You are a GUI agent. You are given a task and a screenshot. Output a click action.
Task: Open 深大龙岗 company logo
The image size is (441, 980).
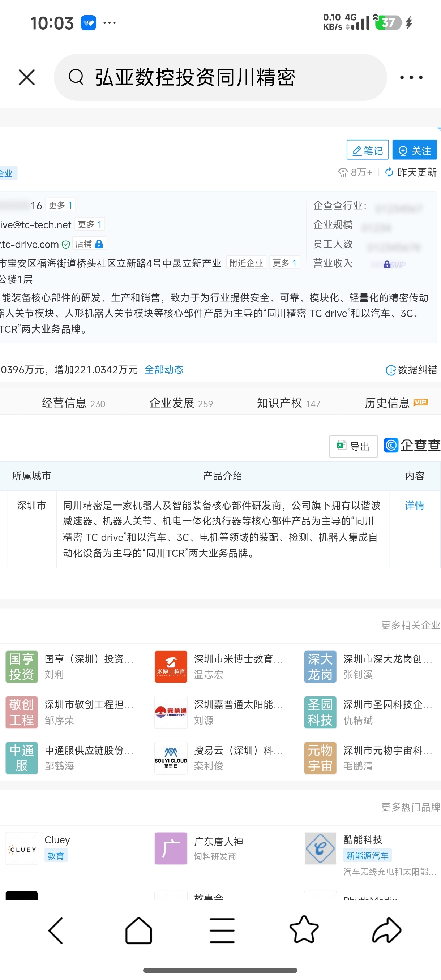320,666
